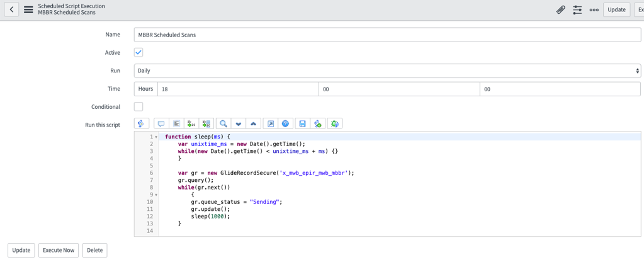Edit the Name field text
Viewport: 644px width, 260px height.
(387, 35)
